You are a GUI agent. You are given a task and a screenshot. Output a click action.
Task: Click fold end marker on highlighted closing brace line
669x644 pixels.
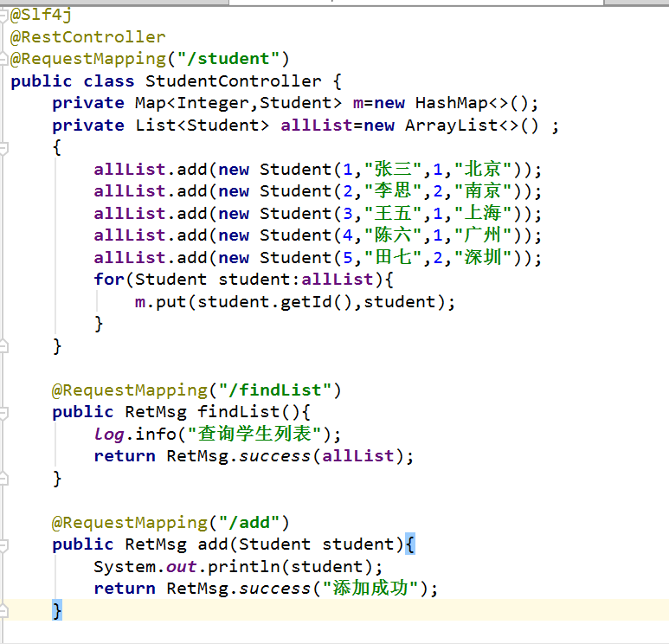pyautogui.click(x=3, y=611)
